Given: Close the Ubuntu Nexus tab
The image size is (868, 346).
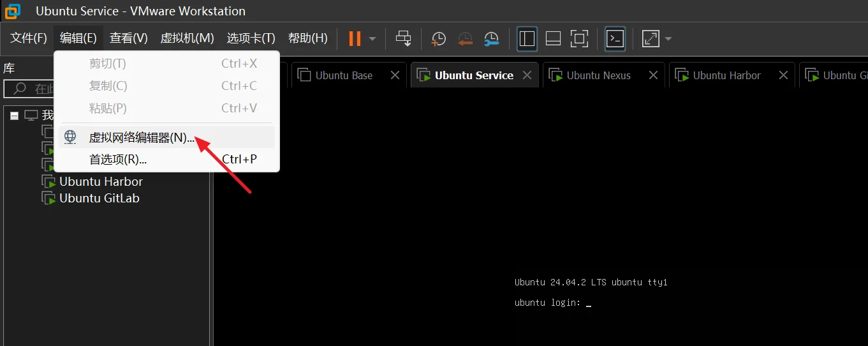Looking at the screenshot, I should (653, 75).
